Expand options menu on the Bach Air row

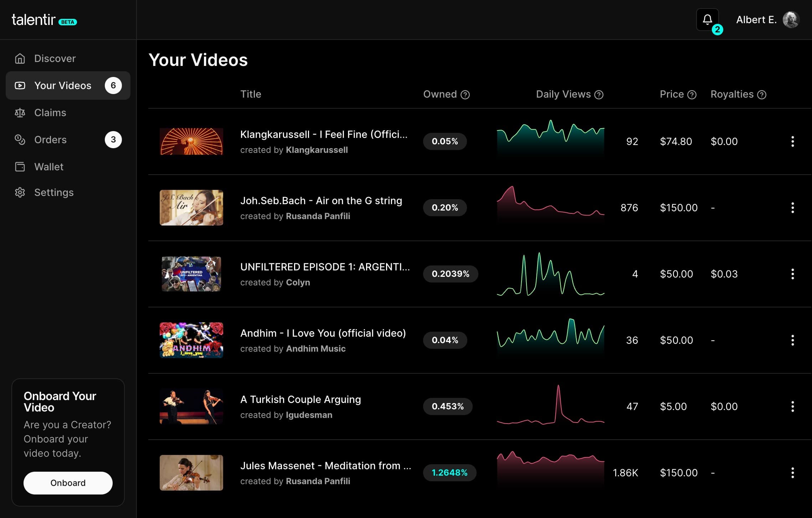pyautogui.click(x=793, y=208)
